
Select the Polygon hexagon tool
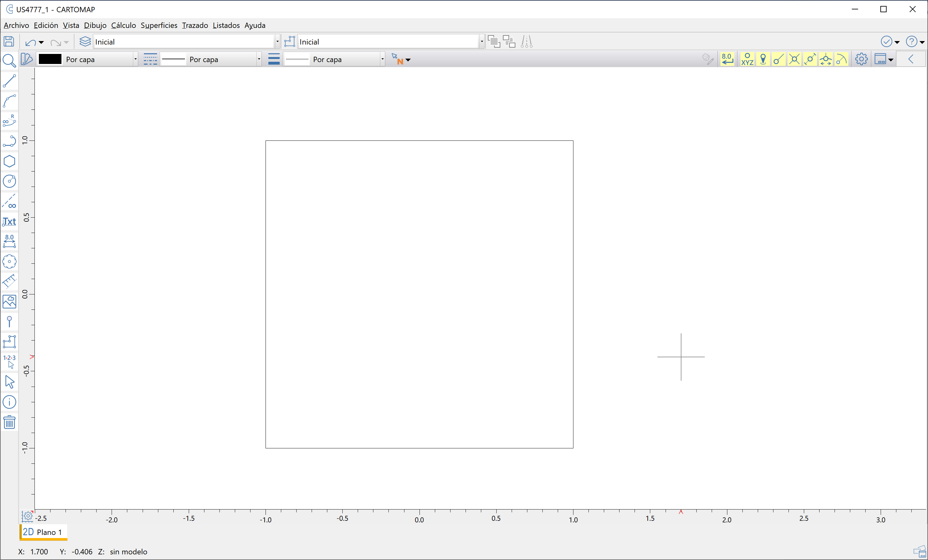tap(9, 161)
